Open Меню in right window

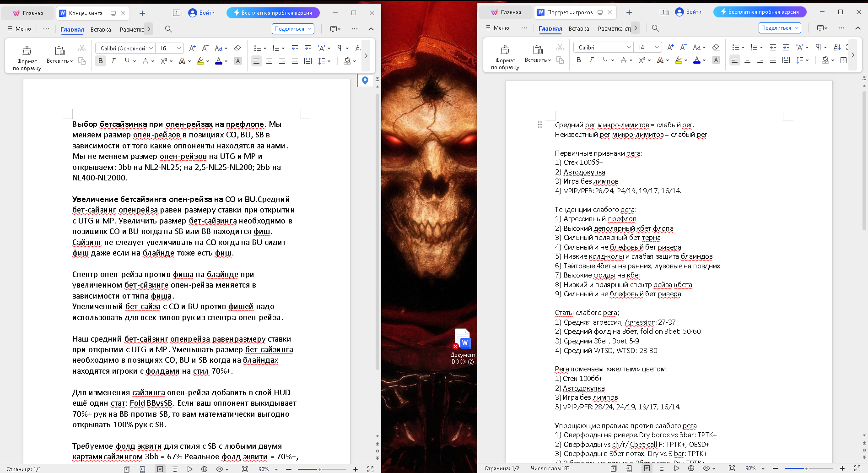497,28
